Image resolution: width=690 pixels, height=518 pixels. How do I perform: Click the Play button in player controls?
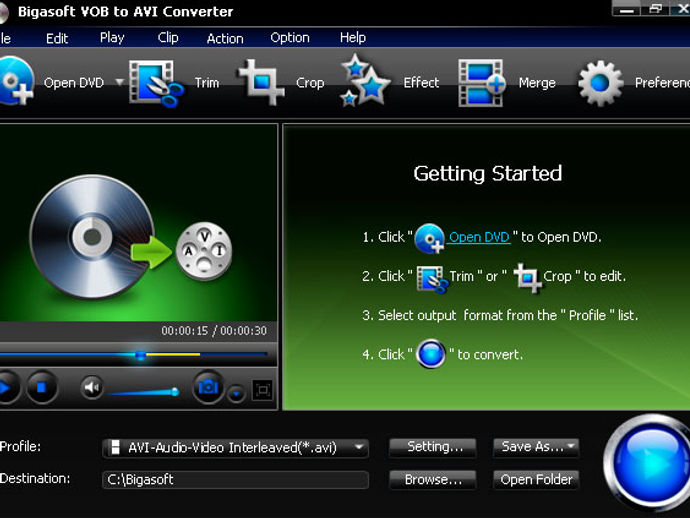tap(8, 387)
